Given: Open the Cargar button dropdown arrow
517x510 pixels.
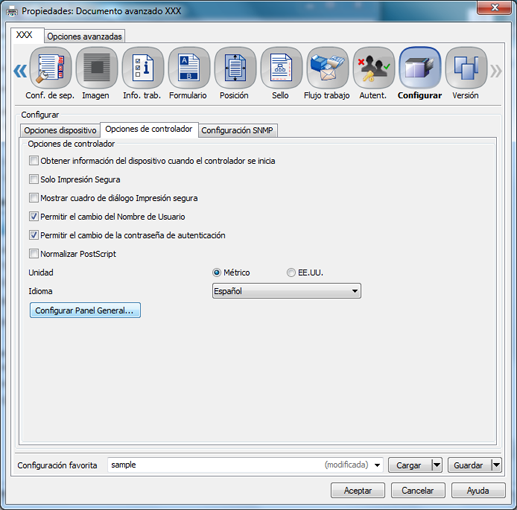Looking at the screenshot, I should (x=437, y=465).
